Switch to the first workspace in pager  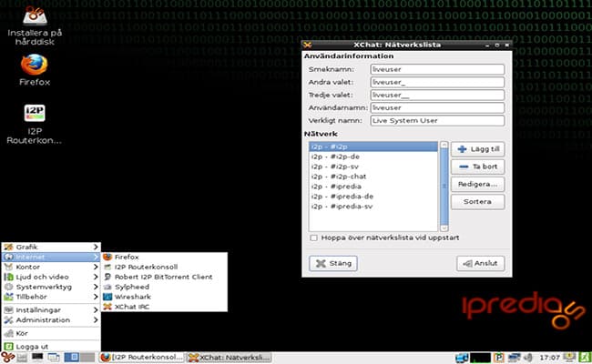71,358
